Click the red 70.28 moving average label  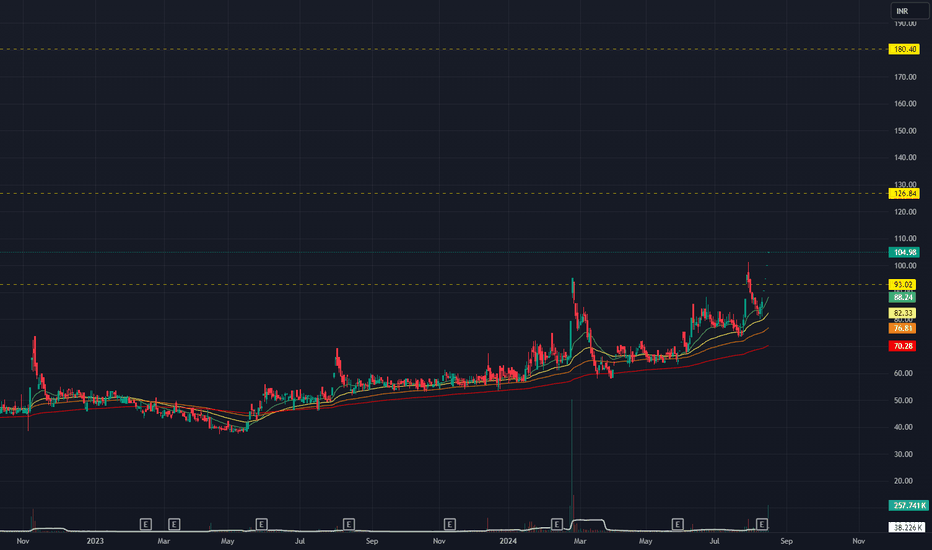coord(902,346)
